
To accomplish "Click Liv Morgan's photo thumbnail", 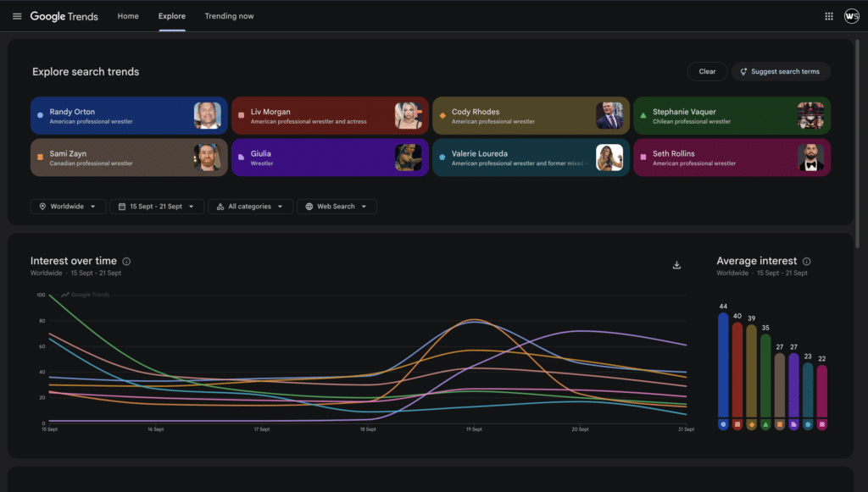I will pyautogui.click(x=409, y=115).
